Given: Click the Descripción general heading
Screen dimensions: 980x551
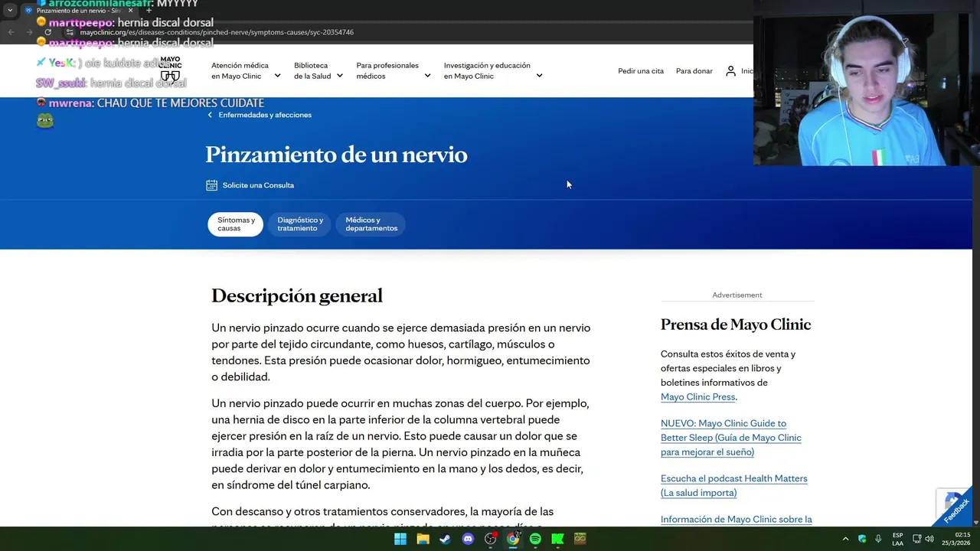Looking at the screenshot, I should (297, 295).
